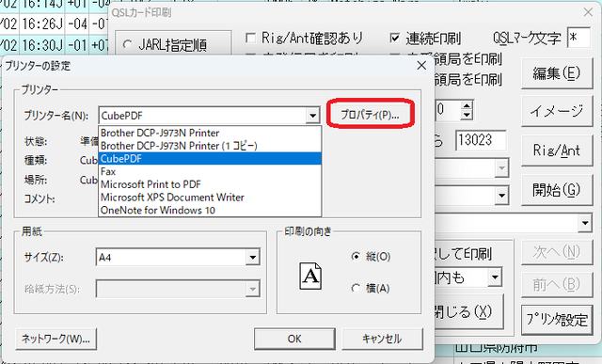Click 編集(E) button in QSL window
This screenshot has width=602, height=364.
[557, 73]
